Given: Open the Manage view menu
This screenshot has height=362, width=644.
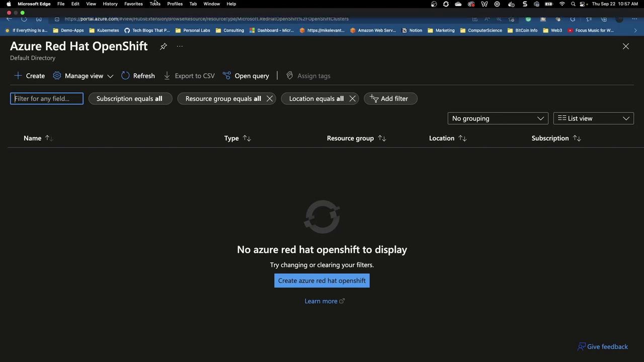Looking at the screenshot, I should [83, 75].
